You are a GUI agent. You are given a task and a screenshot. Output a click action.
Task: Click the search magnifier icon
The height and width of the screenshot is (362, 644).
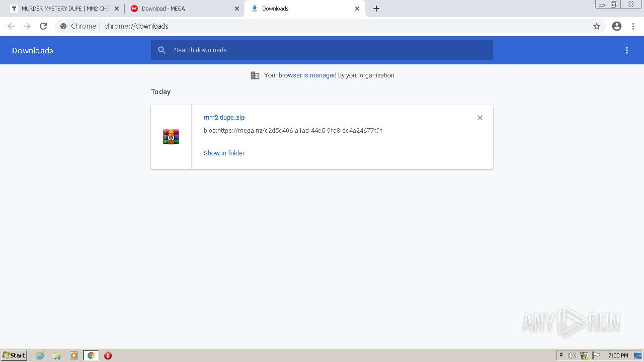pyautogui.click(x=162, y=50)
